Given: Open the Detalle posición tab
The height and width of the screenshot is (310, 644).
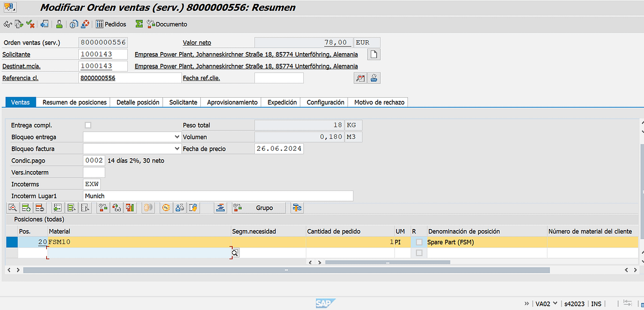Looking at the screenshot, I should coord(138,102).
